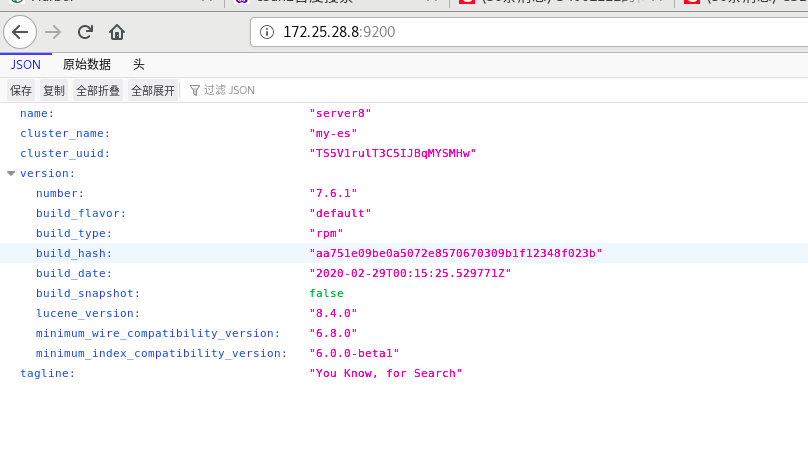Click the cluster UUID value "TS5V1rulT3C5IJBqMYSMHw"
The width and height of the screenshot is (808, 474).
393,154
